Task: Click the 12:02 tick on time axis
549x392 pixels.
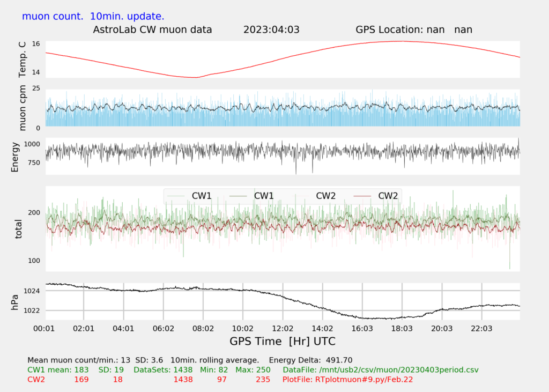Action: point(282,328)
